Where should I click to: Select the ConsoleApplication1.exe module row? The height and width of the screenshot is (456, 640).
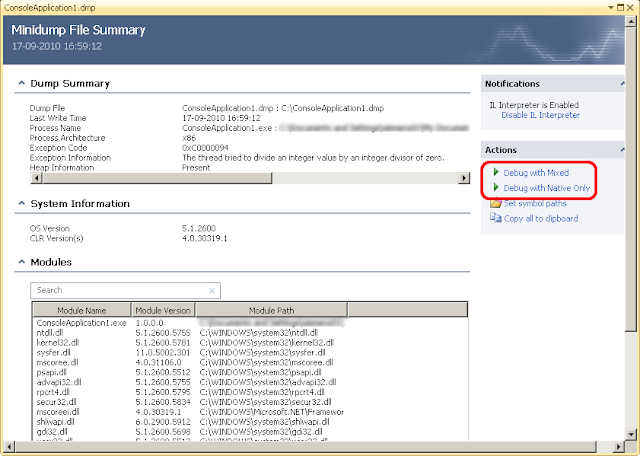click(250, 323)
